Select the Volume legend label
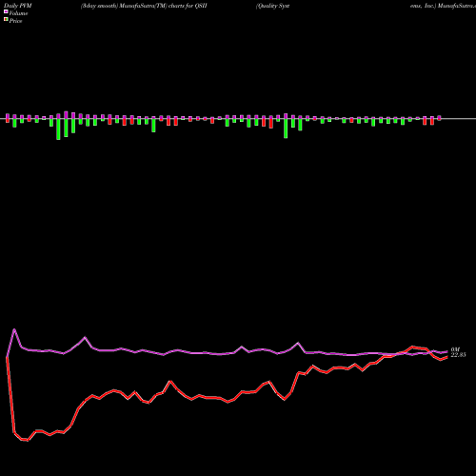The height and width of the screenshot is (476, 476). point(18,13)
